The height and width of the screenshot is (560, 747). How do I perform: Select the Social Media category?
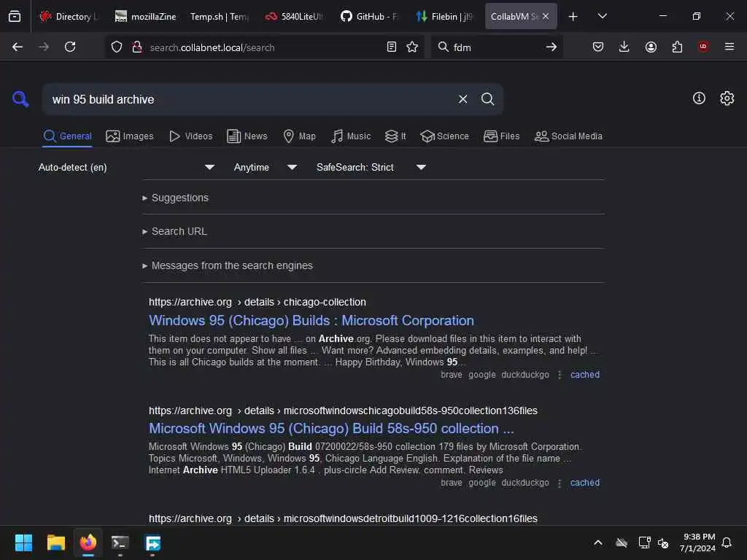click(x=568, y=136)
